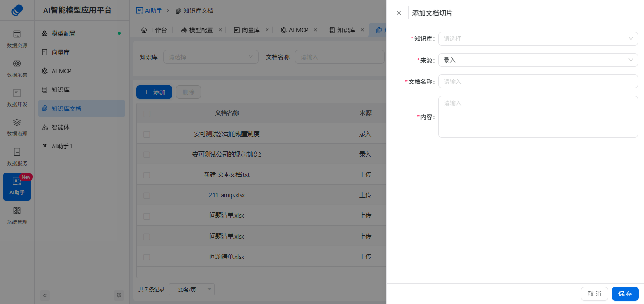This screenshot has width=644, height=304.
Task: Close the 向量库 tab
Action: coord(267,30)
